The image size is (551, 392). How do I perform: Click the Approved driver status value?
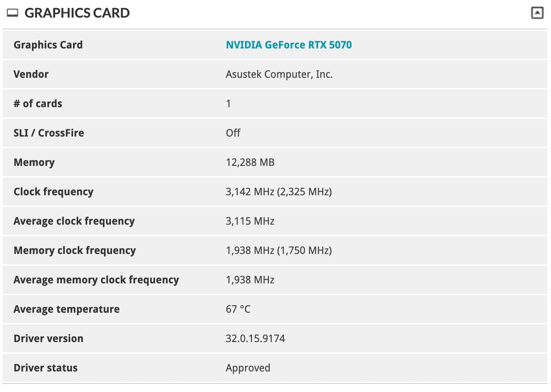click(x=248, y=368)
